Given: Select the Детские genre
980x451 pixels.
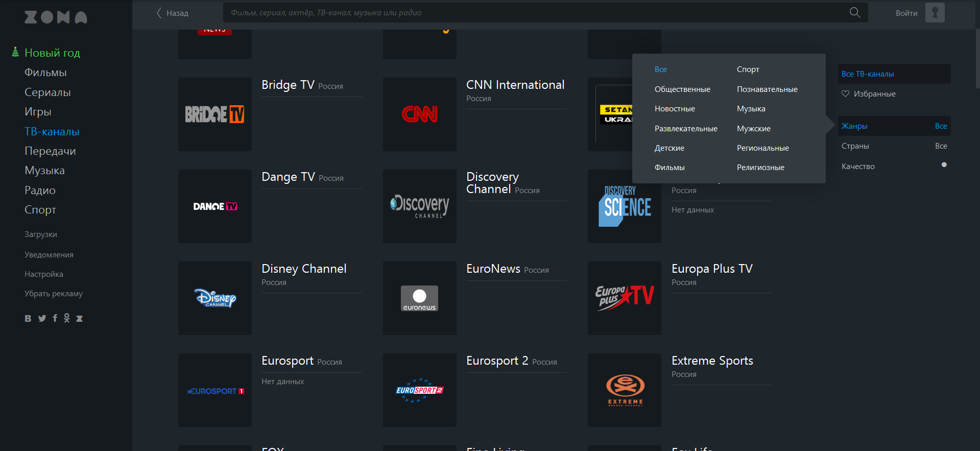Looking at the screenshot, I should 669,148.
